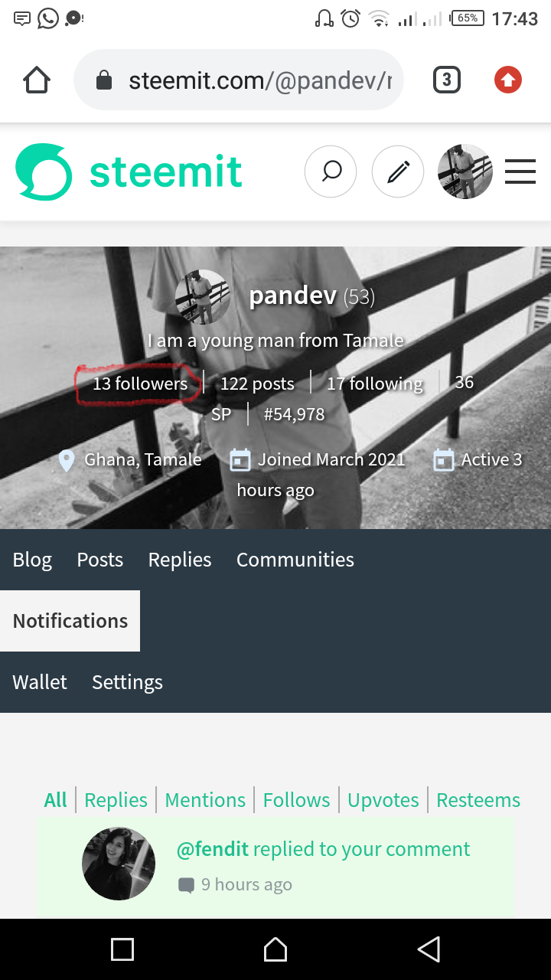551x980 pixels.
Task: Tap the red browser update arrow icon
Action: 508,80
